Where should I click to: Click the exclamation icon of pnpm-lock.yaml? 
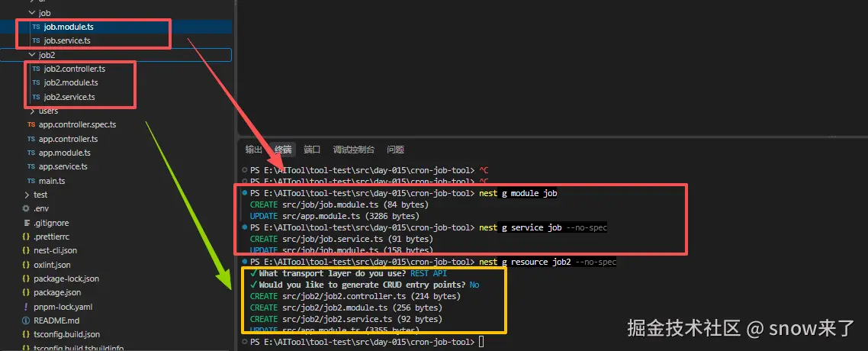coord(25,307)
